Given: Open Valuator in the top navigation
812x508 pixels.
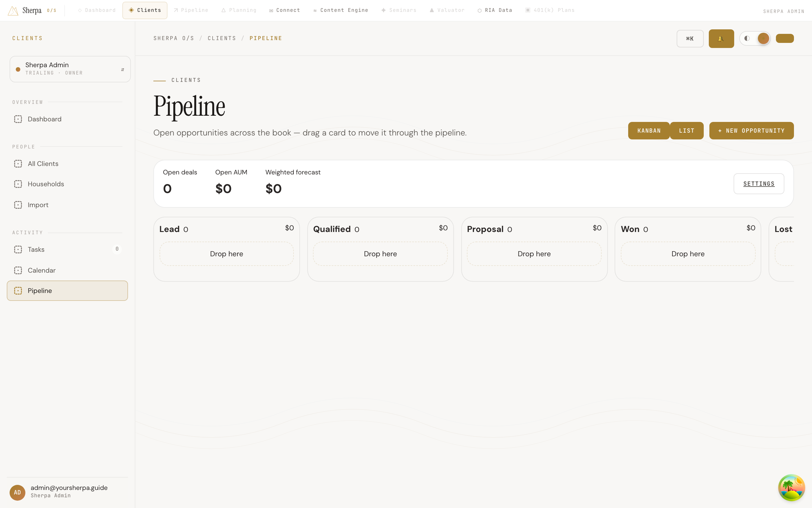Looking at the screenshot, I should tap(447, 10).
